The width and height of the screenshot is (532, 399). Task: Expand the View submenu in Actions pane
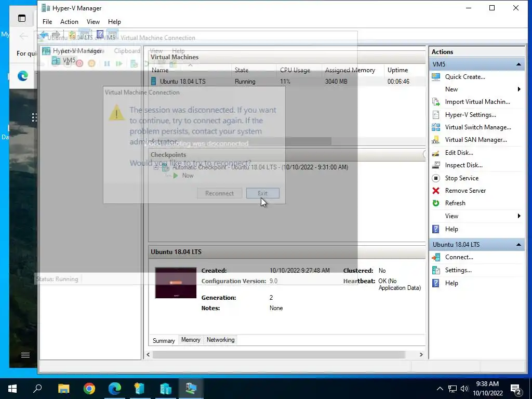pos(519,216)
